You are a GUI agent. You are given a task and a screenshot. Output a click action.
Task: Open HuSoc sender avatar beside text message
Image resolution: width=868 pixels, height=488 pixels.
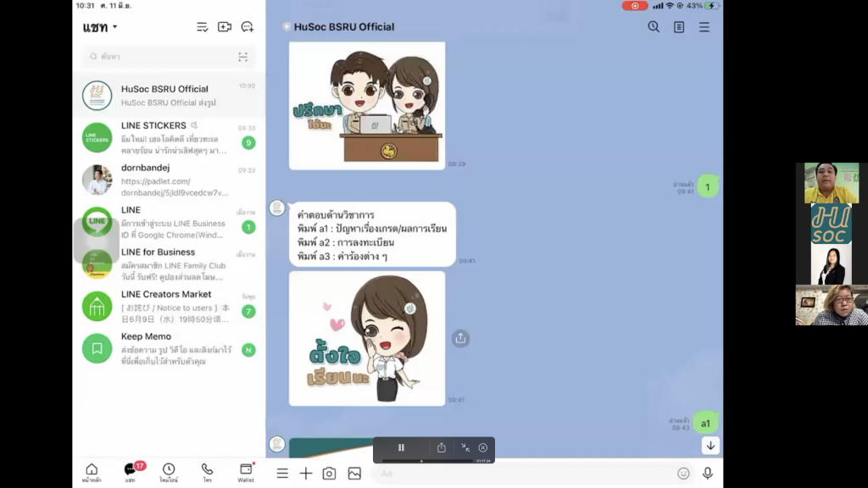coord(277,208)
